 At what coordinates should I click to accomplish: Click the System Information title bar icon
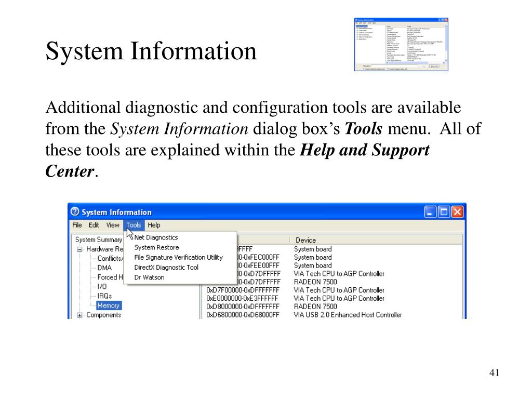point(75,212)
